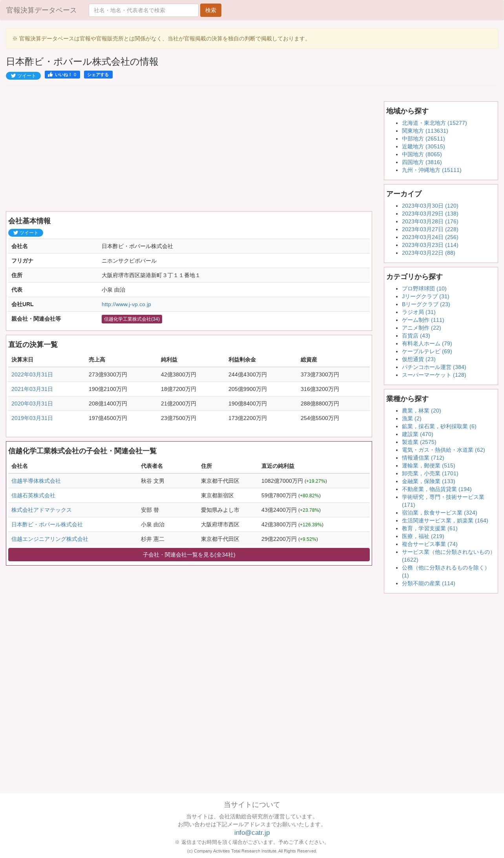Image resolution: width=504 pixels, height=858 pixels.
Task: Open archive 2023年03月23日 (114)
Action: tap(430, 245)
